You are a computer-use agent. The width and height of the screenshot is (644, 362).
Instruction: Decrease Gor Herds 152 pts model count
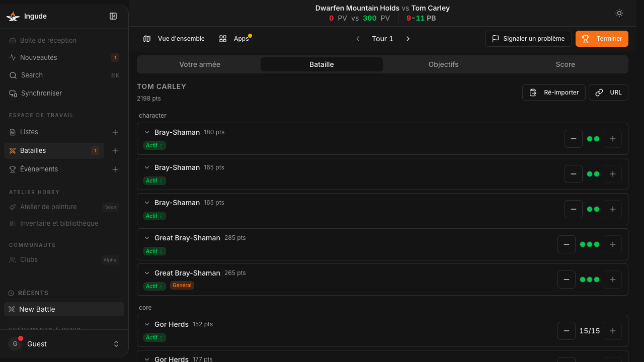(x=567, y=331)
